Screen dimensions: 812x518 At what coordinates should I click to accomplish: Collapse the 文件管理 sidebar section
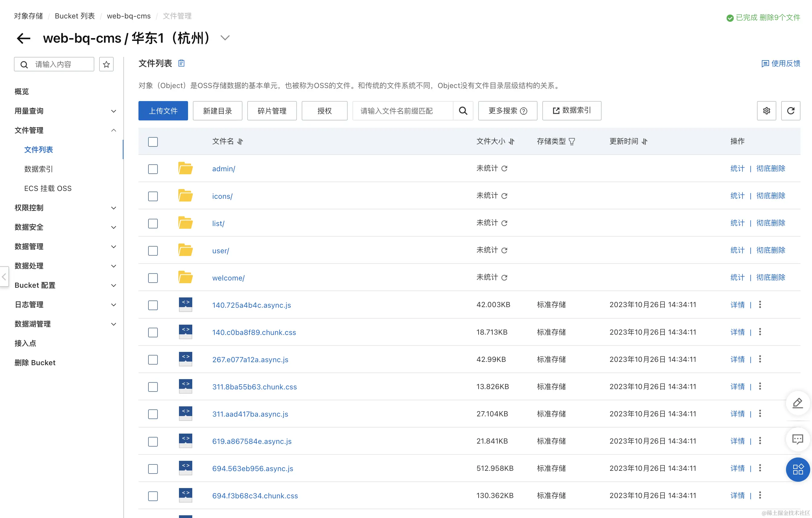coord(114,130)
